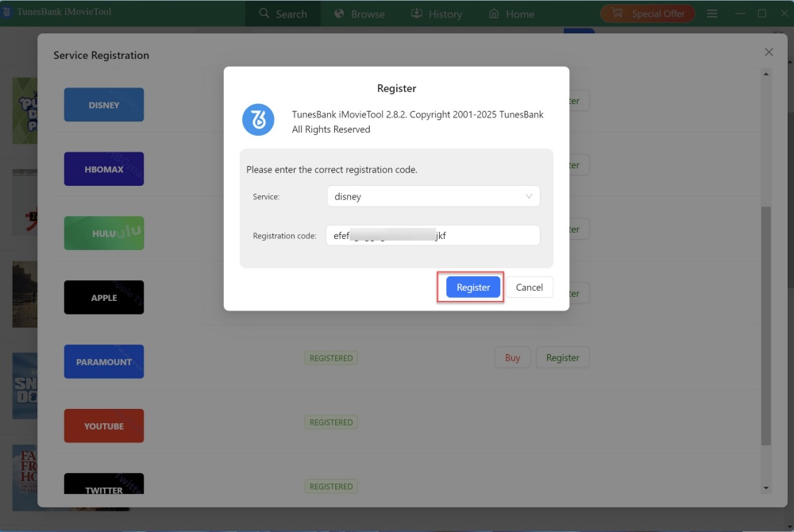794x532 pixels.
Task: Select the Hulu service logo tile
Action: click(104, 233)
